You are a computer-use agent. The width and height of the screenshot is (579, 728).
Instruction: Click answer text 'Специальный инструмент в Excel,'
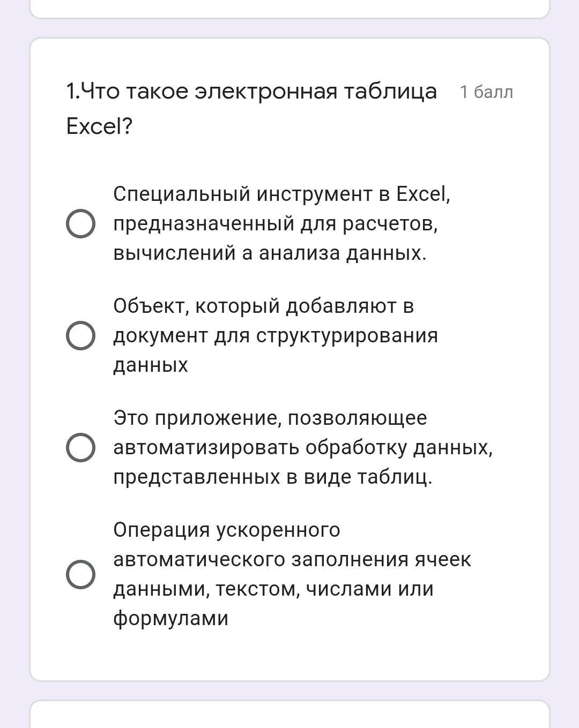click(281, 194)
